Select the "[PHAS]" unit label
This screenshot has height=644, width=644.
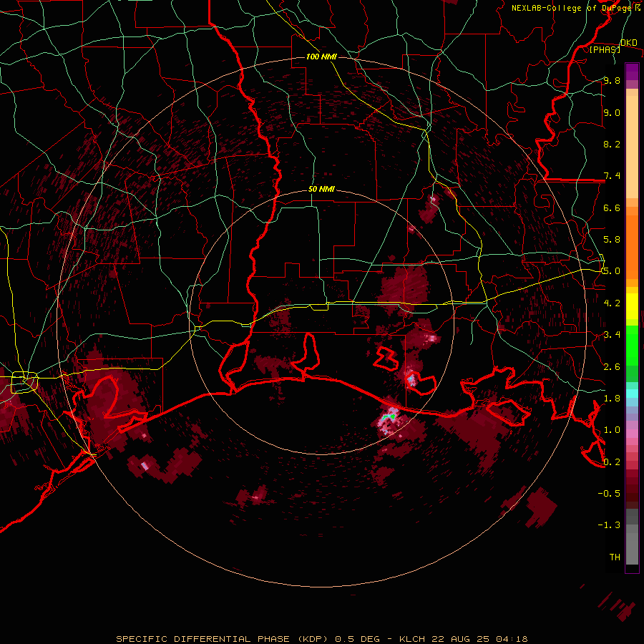click(x=605, y=49)
